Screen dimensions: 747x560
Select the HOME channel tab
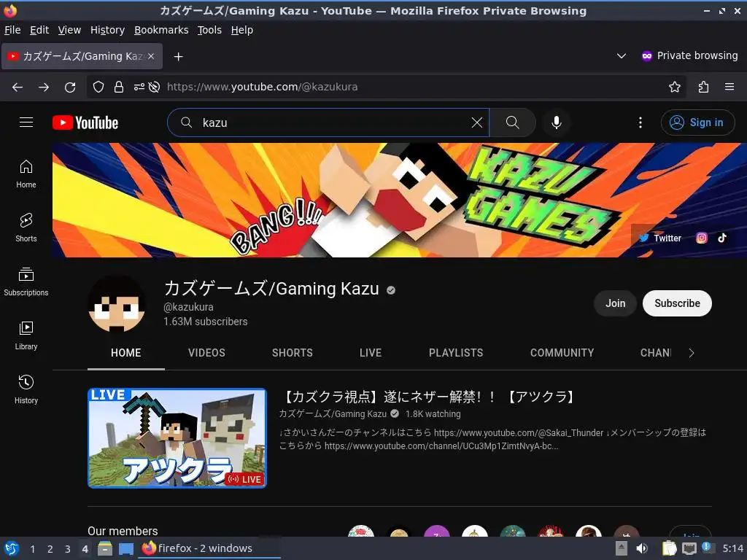[125, 353]
